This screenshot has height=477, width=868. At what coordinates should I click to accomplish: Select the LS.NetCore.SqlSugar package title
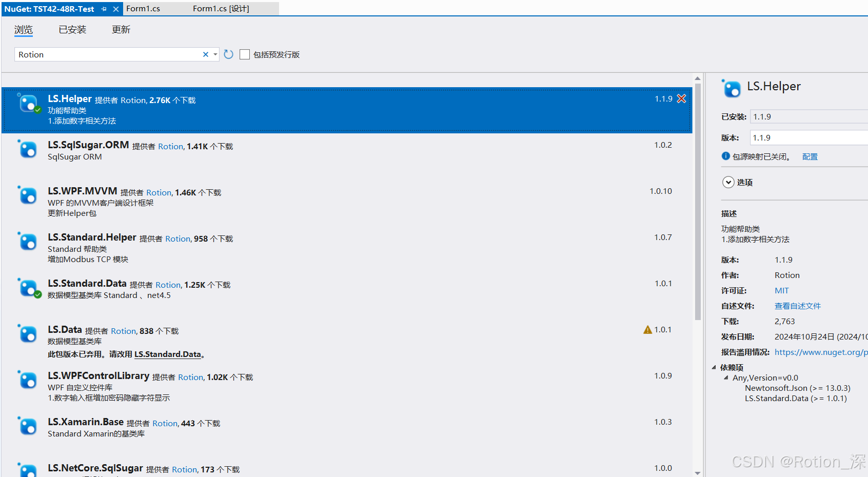tap(95, 468)
